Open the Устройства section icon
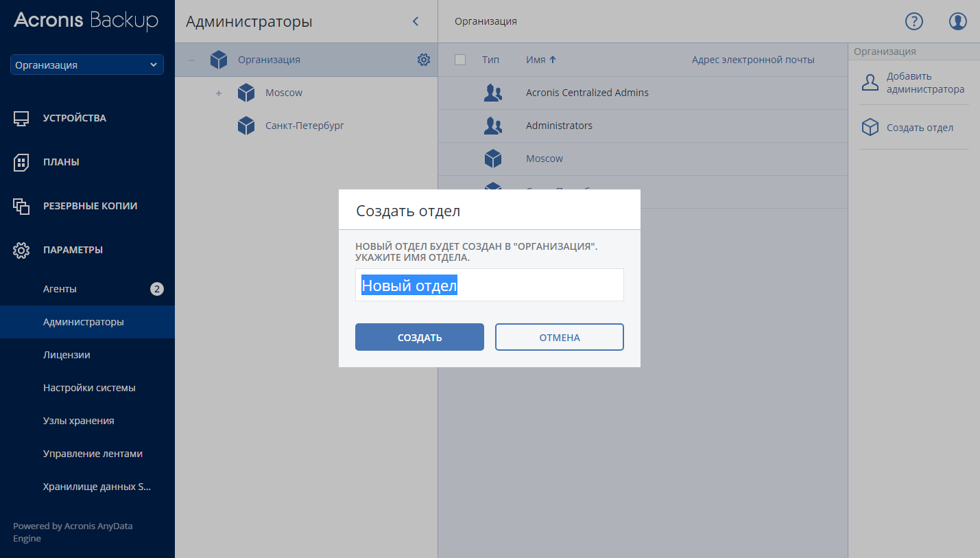This screenshot has width=980, height=558. pos(21,118)
